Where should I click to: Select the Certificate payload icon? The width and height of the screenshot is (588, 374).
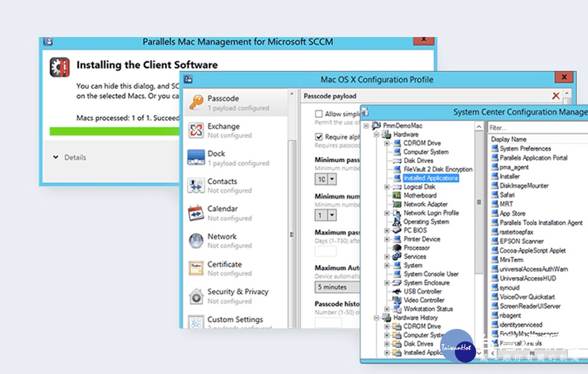coord(196,268)
